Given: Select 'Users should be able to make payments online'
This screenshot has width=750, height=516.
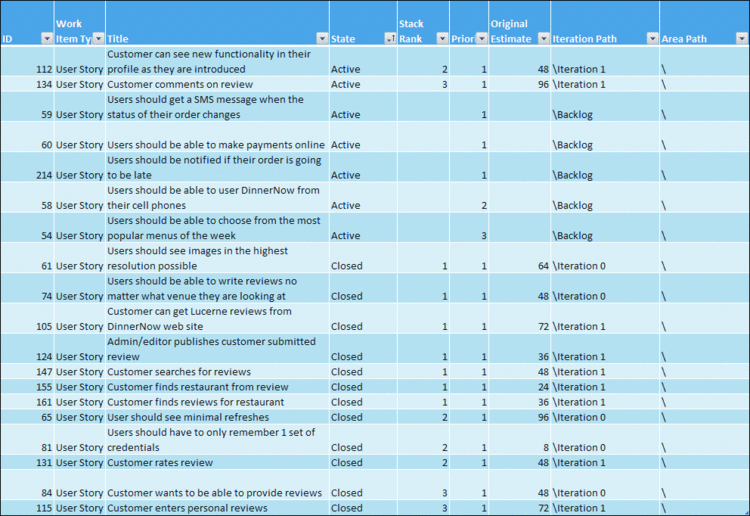Looking at the screenshot, I should click(215, 145).
